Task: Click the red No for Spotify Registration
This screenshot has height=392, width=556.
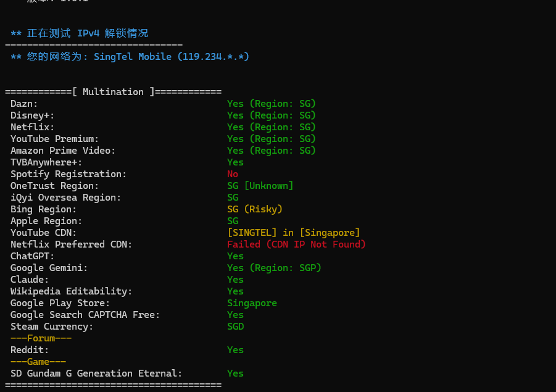Action: (x=233, y=174)
